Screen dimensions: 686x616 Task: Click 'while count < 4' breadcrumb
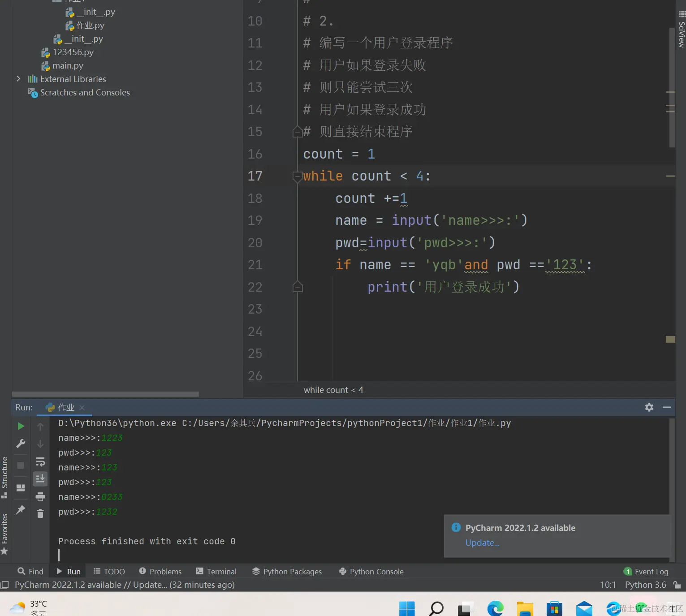(333, 390)
